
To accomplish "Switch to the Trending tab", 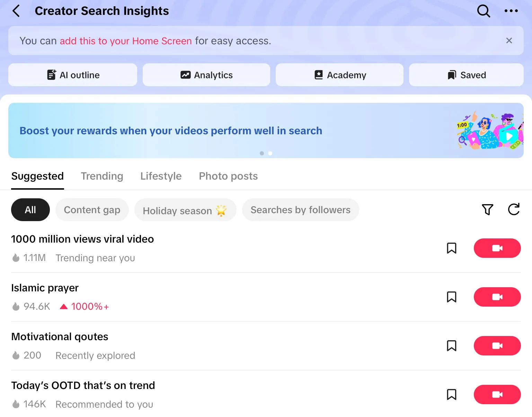I will pos(102,176).
